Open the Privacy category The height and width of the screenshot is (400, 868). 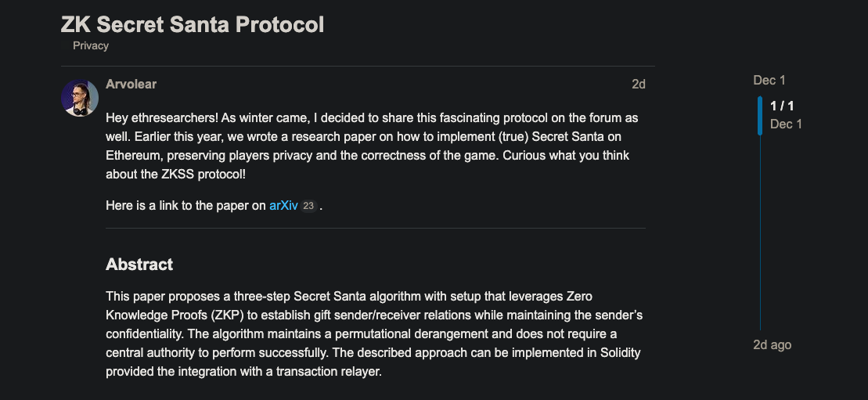(x=91, y=45)
